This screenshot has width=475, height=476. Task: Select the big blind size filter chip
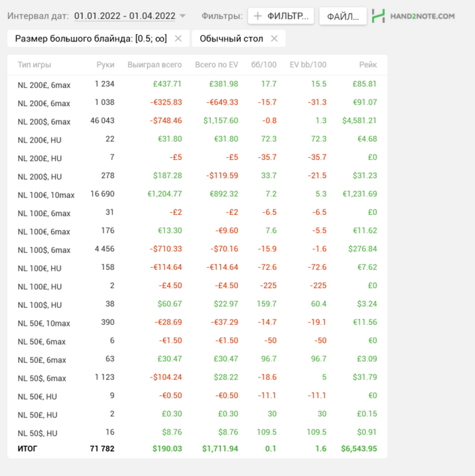point(90,39)
